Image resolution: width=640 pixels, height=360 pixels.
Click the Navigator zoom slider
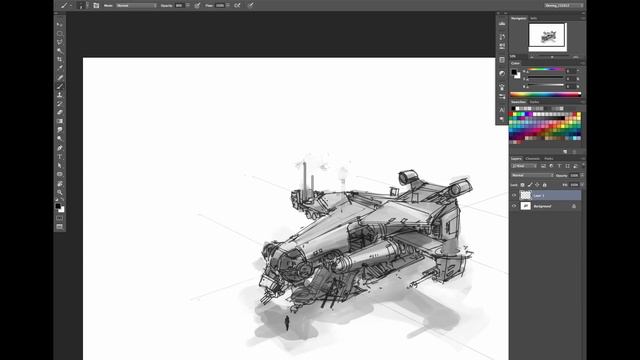click(553, 57)
